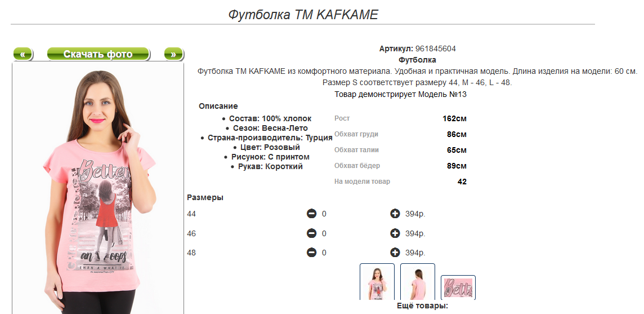Click size label 46 in Размеры
Viewport: 644px width, 314px height.
tap(191, 233)
